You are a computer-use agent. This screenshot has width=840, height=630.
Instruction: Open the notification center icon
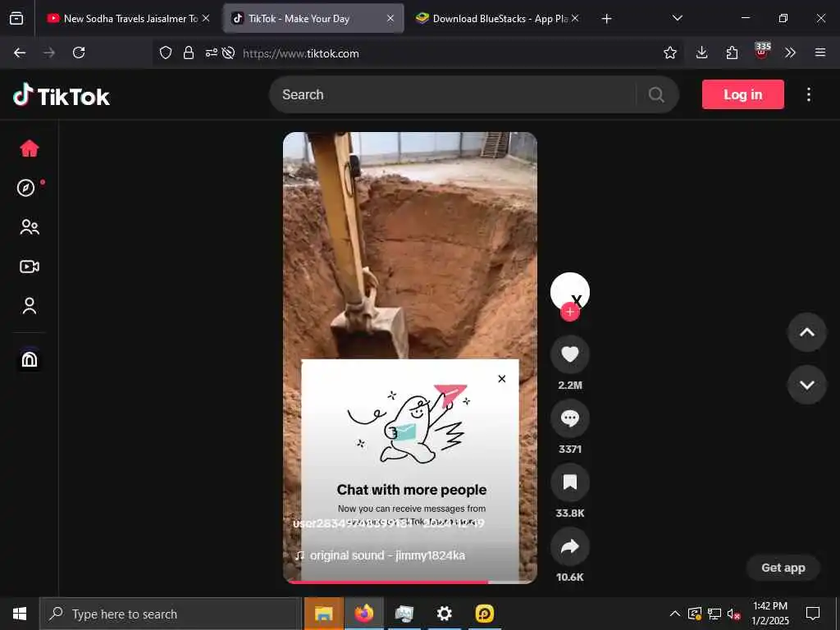pyautogui.click(x=813, y=614)
